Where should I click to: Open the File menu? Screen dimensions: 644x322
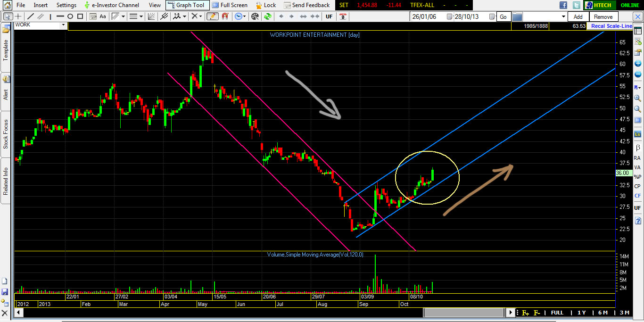(x=21, y=5)
